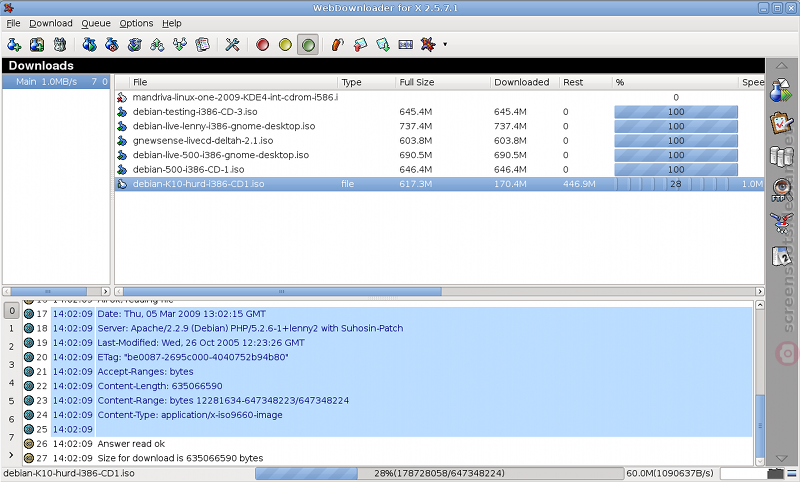Select gnewsense-livecd-deltah-2.1.iso row
Screen dimensions: 800x482
439,140
